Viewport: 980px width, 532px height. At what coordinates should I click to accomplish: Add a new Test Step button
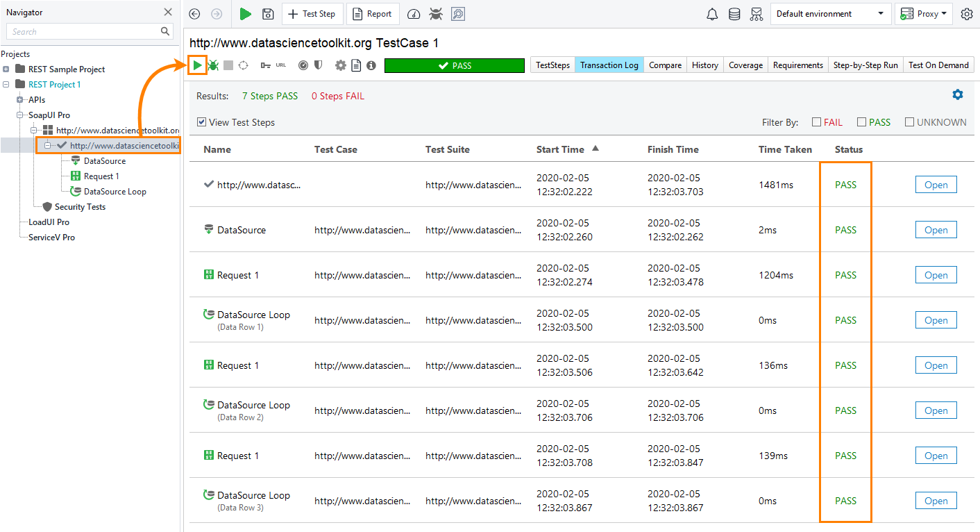[312, 14]
